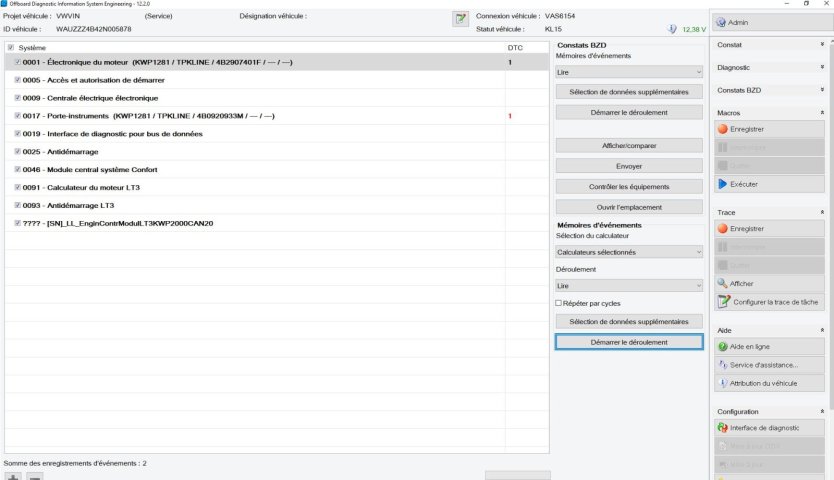
Task: Click the ODIS application icon in the title bar
Action: (4, 4)
